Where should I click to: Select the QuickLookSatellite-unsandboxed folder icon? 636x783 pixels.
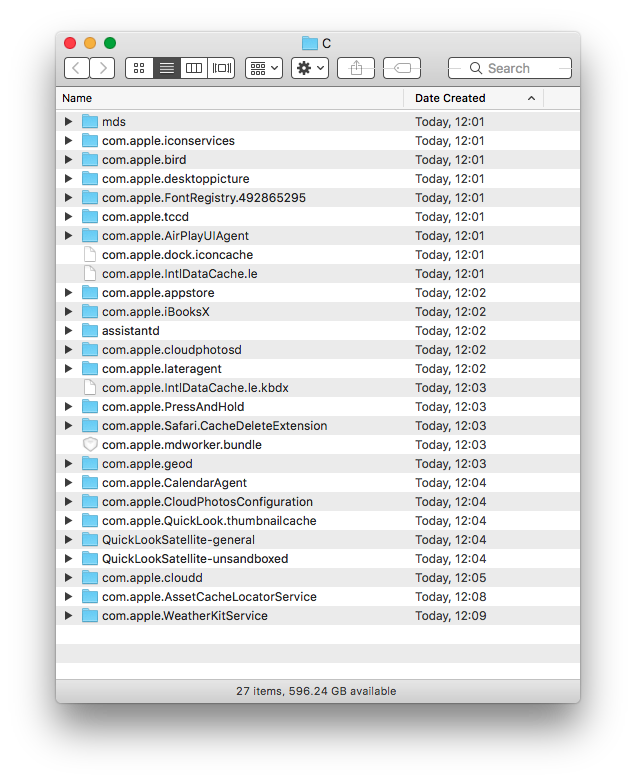[90, 558]
